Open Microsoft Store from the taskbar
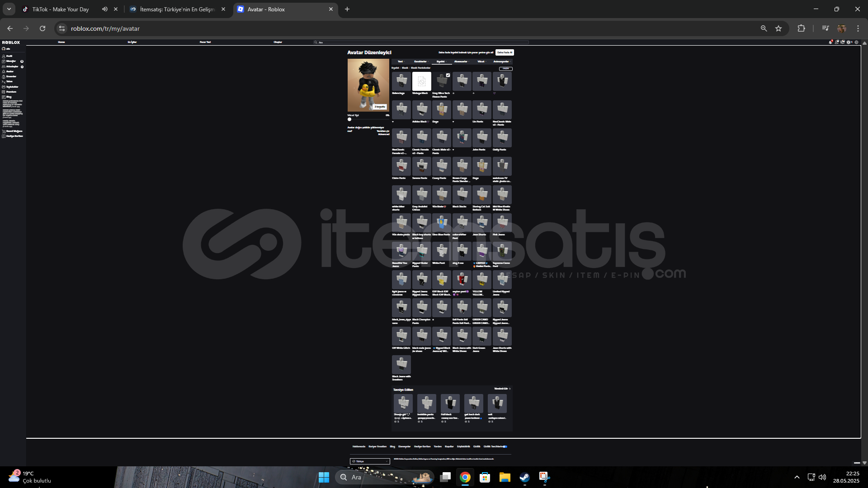The height and width of the screenshot is (488, 868). 485,477
